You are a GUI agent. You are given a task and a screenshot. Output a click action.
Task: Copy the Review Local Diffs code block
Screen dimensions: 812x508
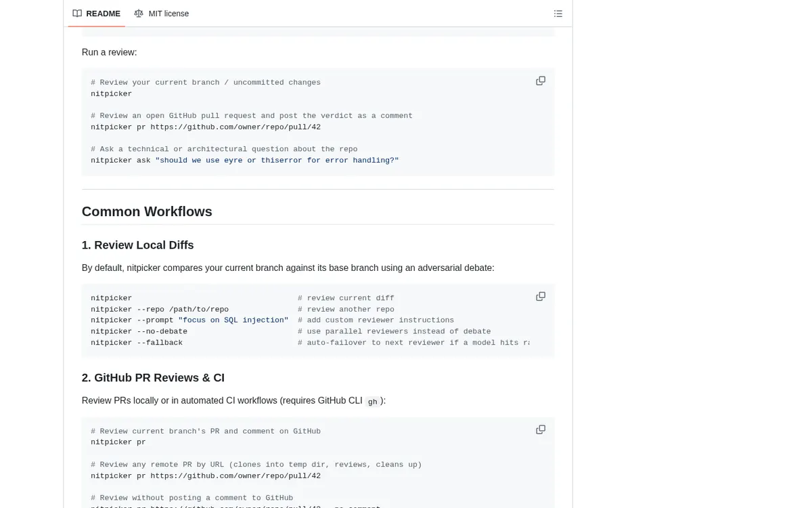541,297
